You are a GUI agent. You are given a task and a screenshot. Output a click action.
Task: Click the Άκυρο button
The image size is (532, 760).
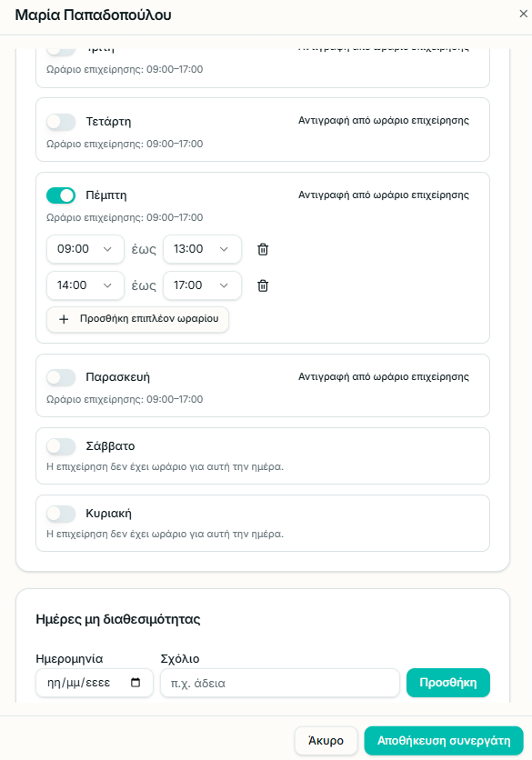coord(326,741)
